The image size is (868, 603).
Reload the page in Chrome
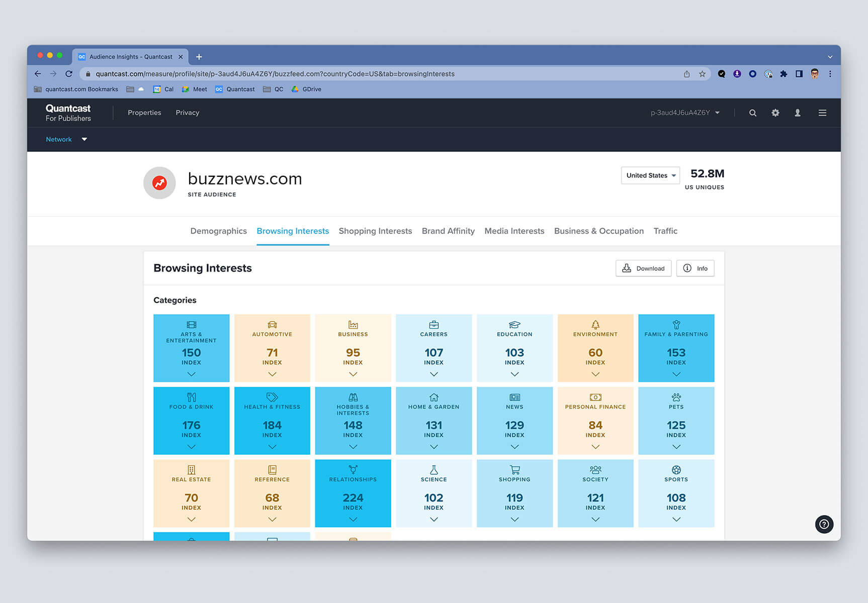tap(69, 74)
